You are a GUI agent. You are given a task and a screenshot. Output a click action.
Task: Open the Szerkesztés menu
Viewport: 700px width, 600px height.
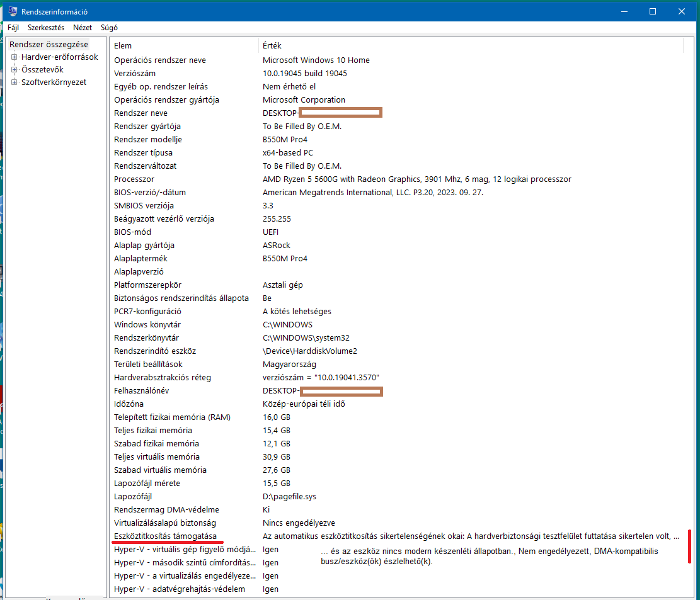point(46,28)
